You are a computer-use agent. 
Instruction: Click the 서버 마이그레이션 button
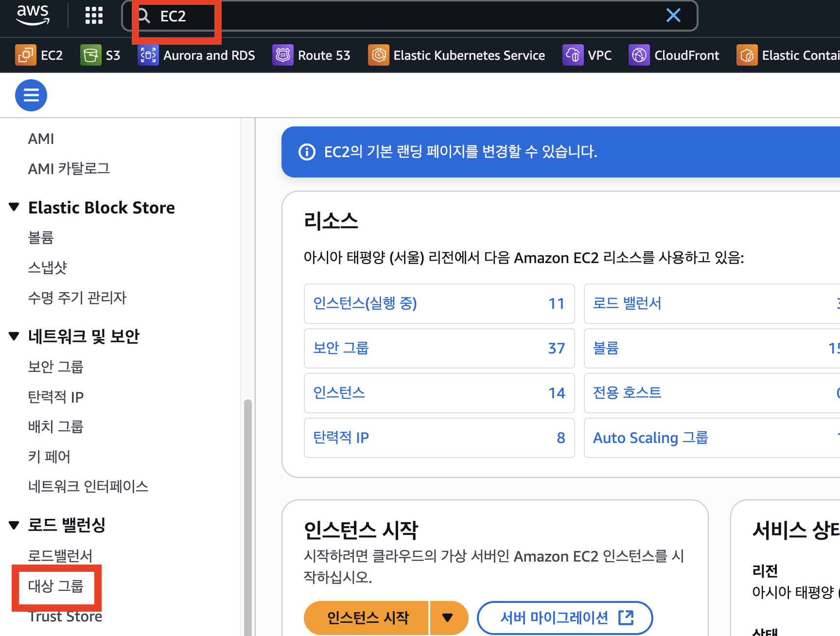[x=565, y=618]
